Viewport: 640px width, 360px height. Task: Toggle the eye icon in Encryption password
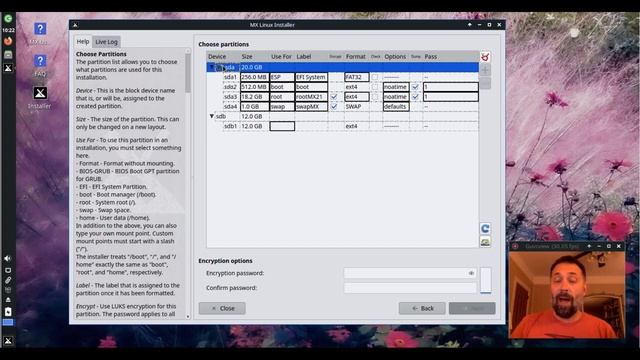471,273
